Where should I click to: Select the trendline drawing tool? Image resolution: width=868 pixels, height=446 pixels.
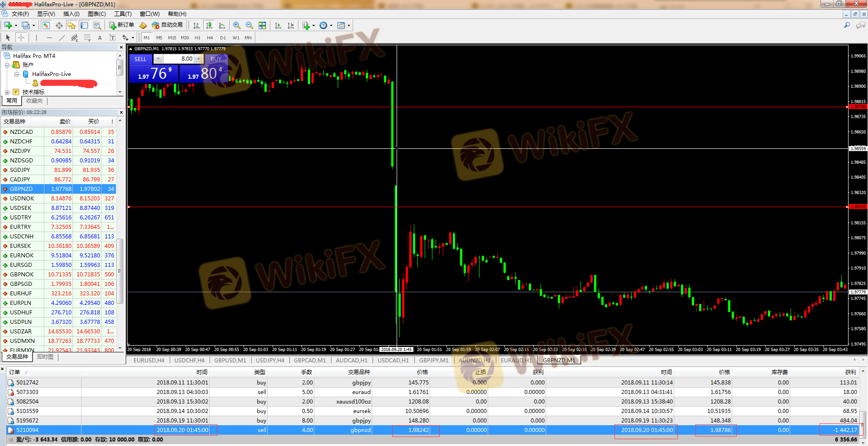pos(62,38)
